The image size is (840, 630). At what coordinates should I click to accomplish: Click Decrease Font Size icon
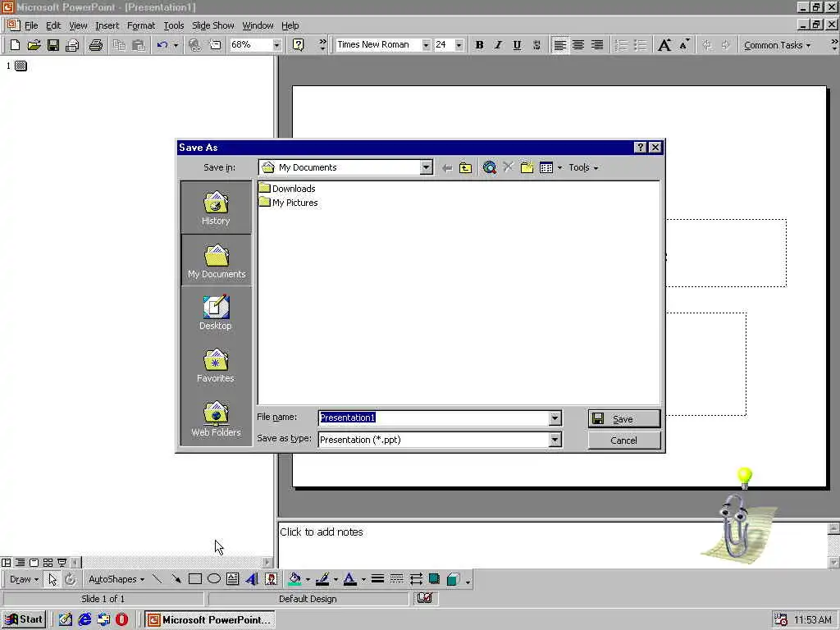click(x=684, y=45)
